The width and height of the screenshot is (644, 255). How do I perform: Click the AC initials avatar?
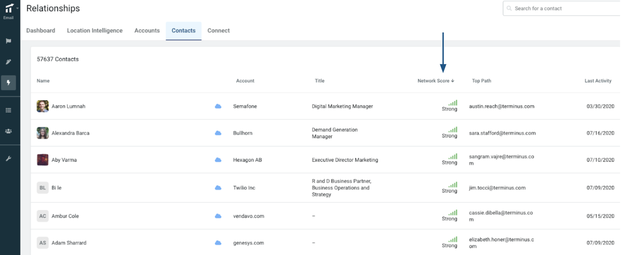[43, 216]
